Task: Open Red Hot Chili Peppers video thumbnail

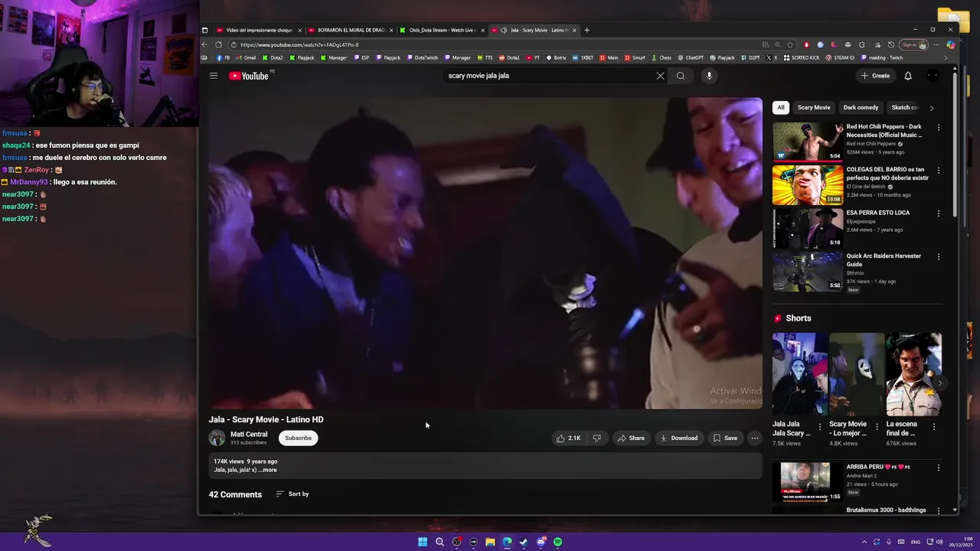Action: pos(807,141)
